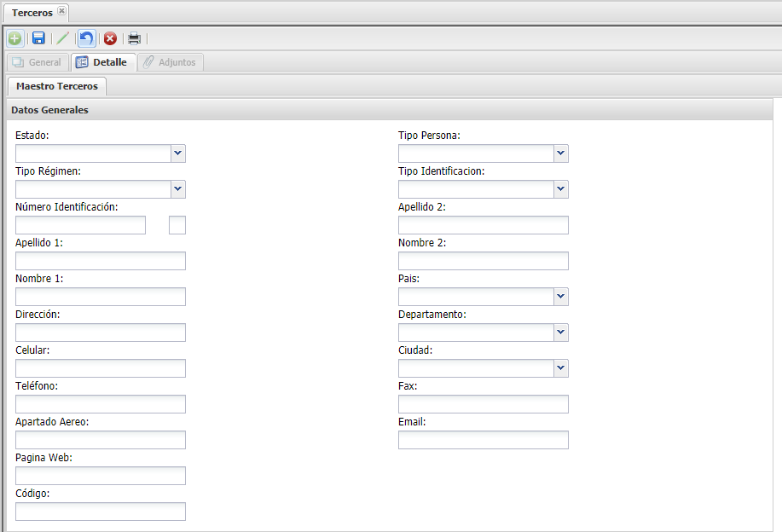Expand the Estado dropdown

point(177,153)
